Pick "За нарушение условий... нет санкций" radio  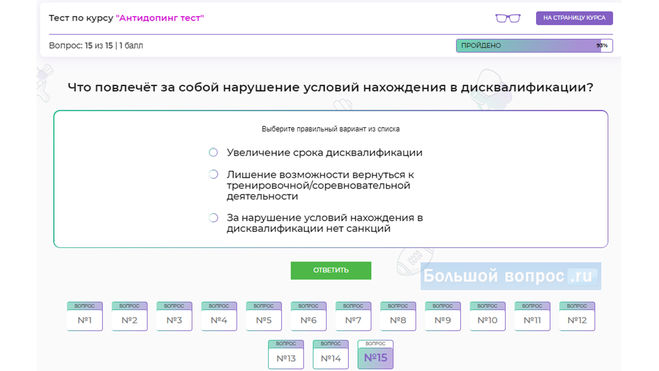pos(214,218)
